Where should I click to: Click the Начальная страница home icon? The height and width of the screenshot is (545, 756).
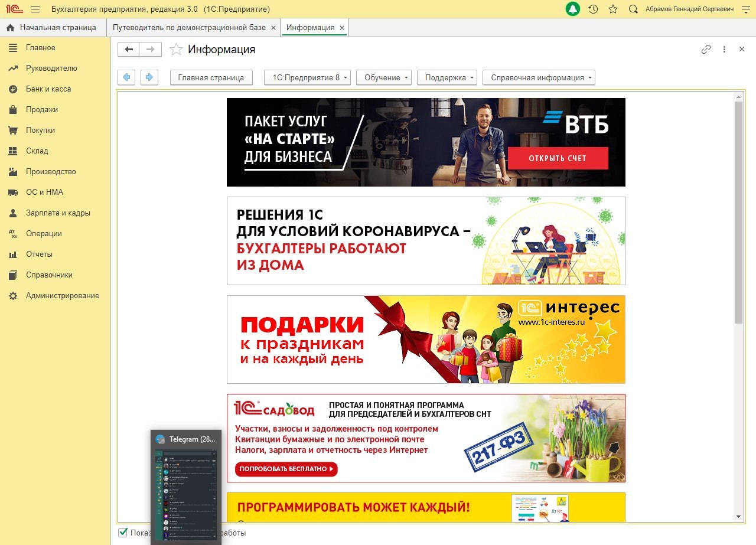[x=10, y=28]
